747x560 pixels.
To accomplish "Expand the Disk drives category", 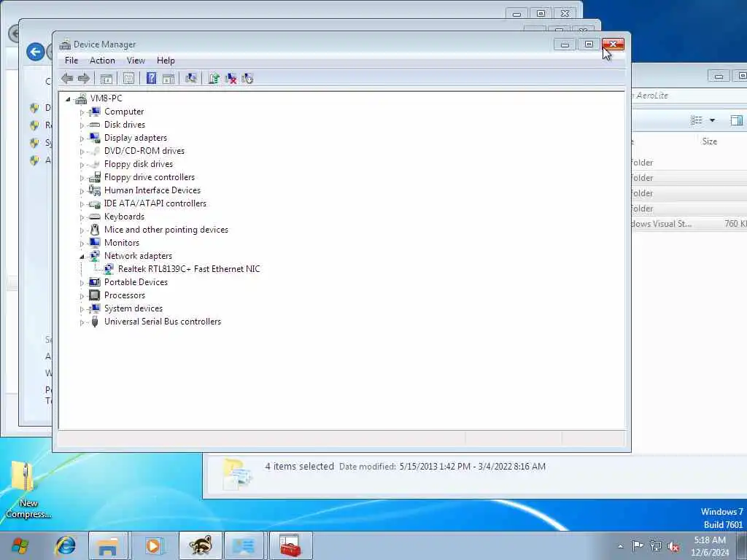I will tap(82, 125).
